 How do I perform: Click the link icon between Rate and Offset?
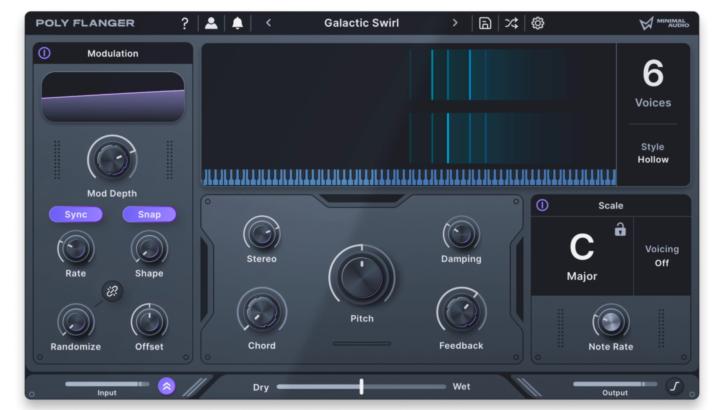(x=112, y=291)
